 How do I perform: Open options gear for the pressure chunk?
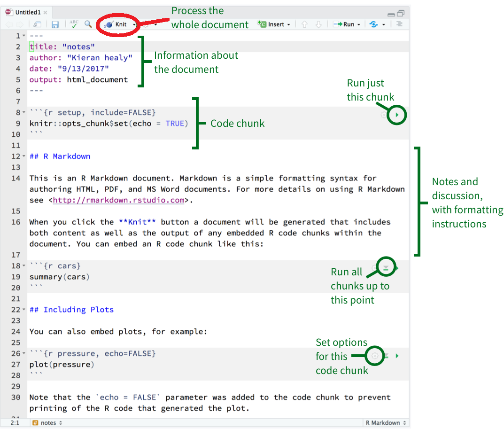[x=374, y=356]
